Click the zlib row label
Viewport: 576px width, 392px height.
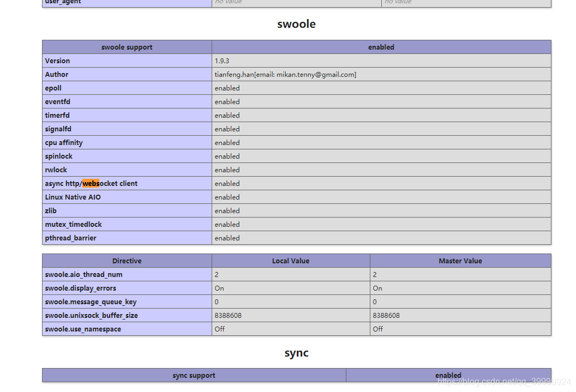51,210
